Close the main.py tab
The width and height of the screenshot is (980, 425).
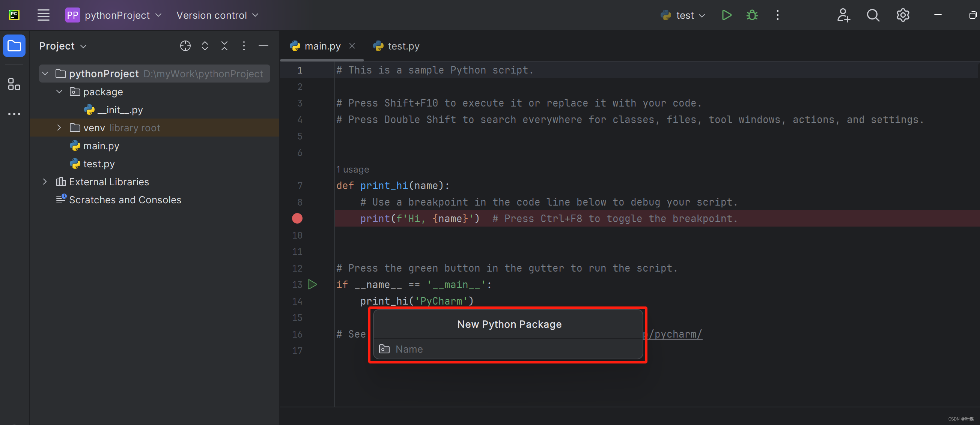click(x=352, y=46)
